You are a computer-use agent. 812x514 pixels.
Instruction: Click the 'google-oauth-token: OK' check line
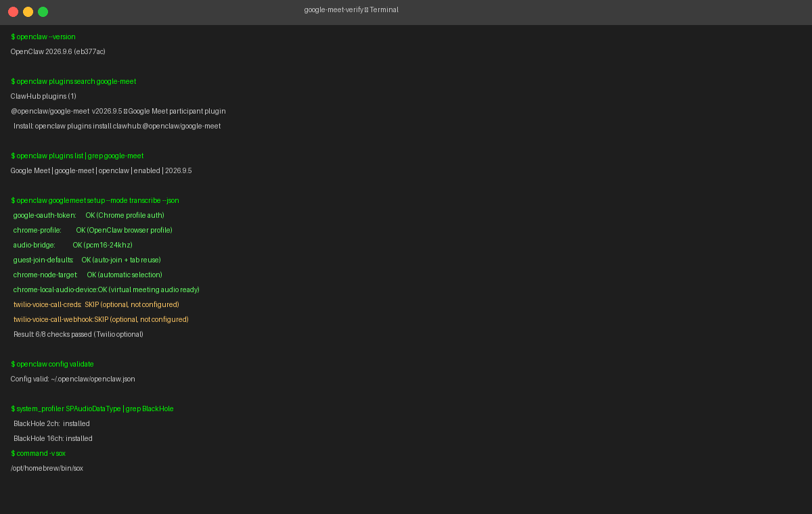pyautogui.click(x=89, y=215)
